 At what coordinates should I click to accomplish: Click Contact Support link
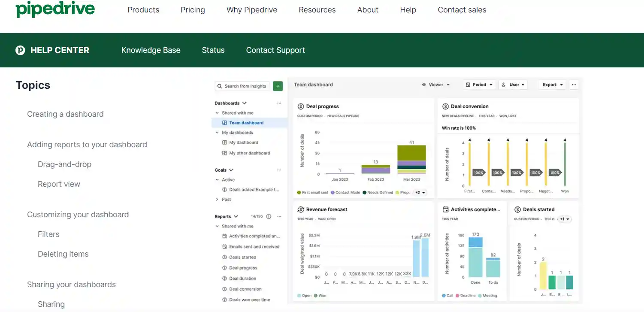pos(275,50)
